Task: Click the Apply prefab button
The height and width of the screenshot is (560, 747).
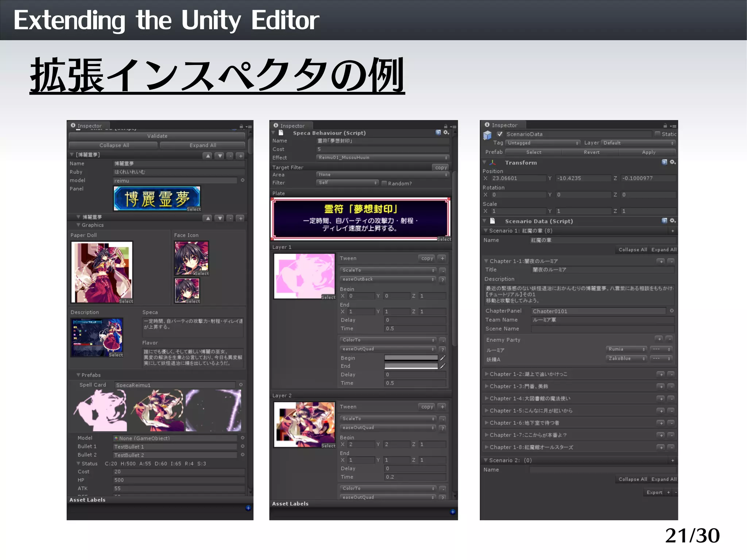Action: coord(648,152)
